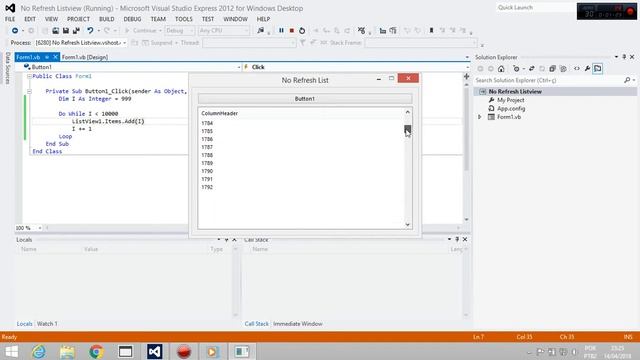Select No Refresh Listview solution node
The width and height of the screenshot is (640, 360).
pyautogui.click(x=515, y=92)
